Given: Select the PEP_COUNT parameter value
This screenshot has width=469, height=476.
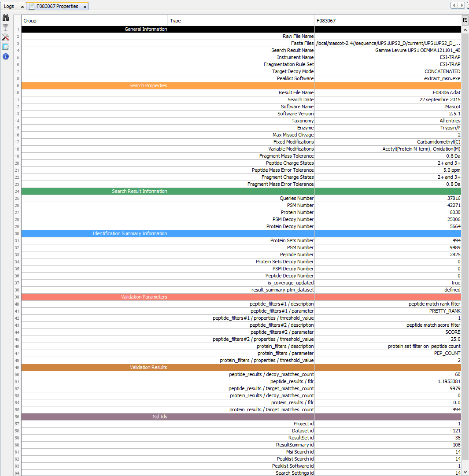Looking at the screenshot, I should [x=388, y=353].
